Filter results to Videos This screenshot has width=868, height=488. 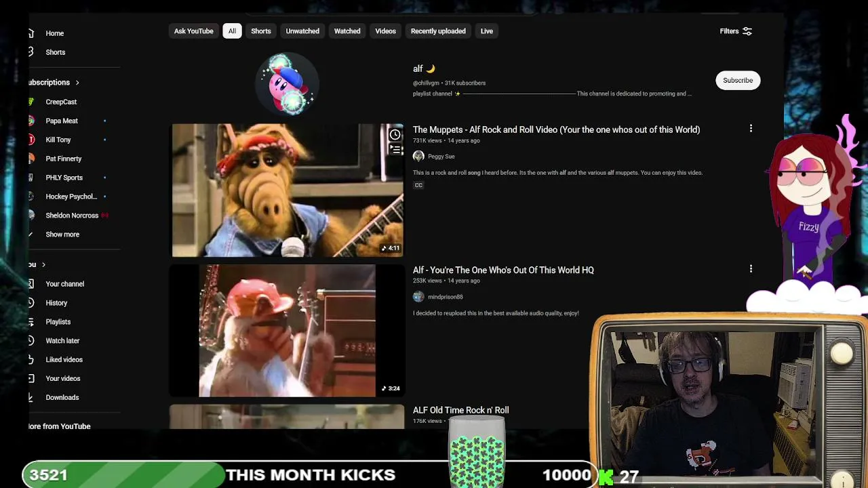coord(385,31)
